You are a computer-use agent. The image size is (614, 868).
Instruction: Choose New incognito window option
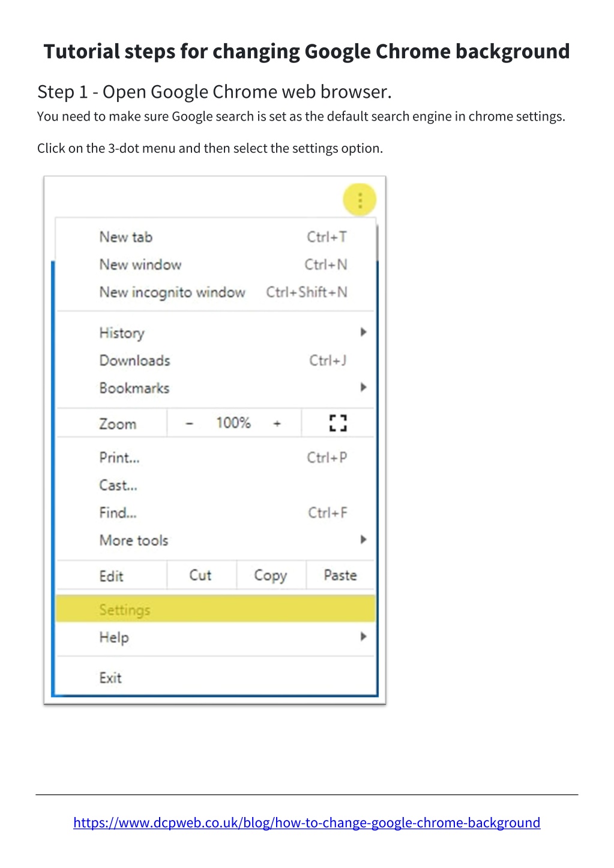(215, 292)
